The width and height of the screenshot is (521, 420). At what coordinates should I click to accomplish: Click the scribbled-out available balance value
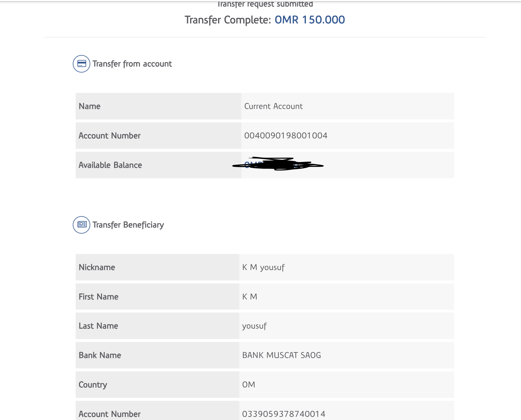tap(278, 165)
